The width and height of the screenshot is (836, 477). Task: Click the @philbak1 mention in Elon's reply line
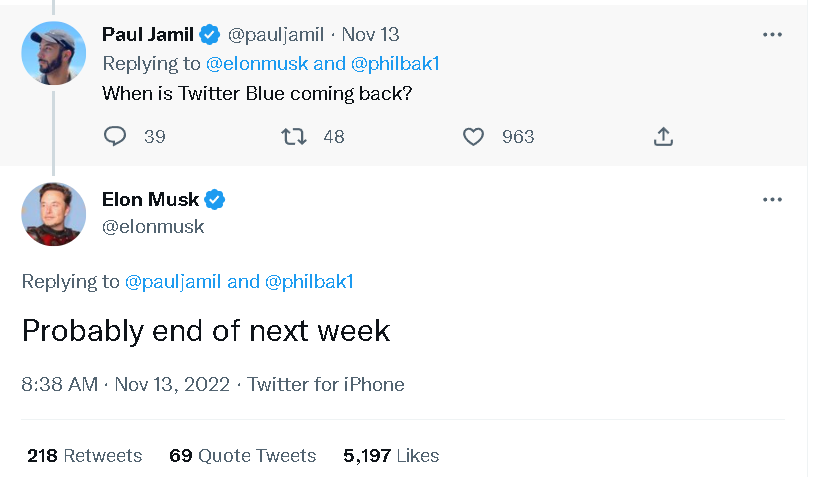[309, 282]
